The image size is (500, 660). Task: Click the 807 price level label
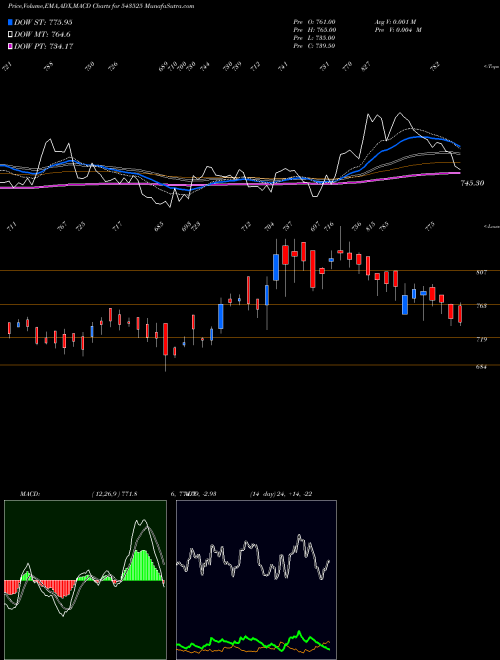(482, 272)
